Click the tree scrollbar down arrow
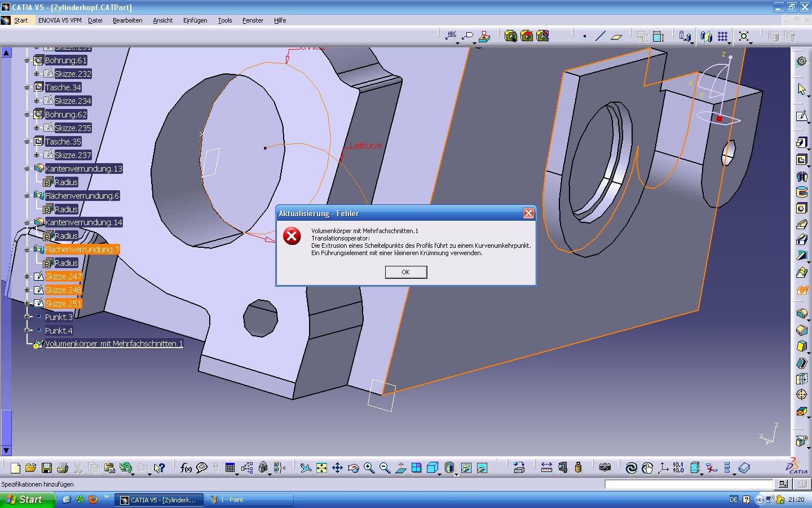 tap(6, 450)
